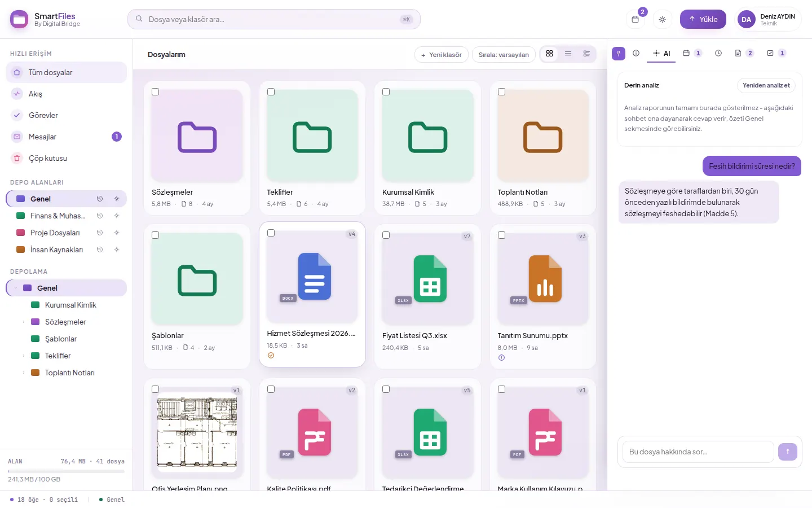Open the calendar icon in top header

(635, 19)
